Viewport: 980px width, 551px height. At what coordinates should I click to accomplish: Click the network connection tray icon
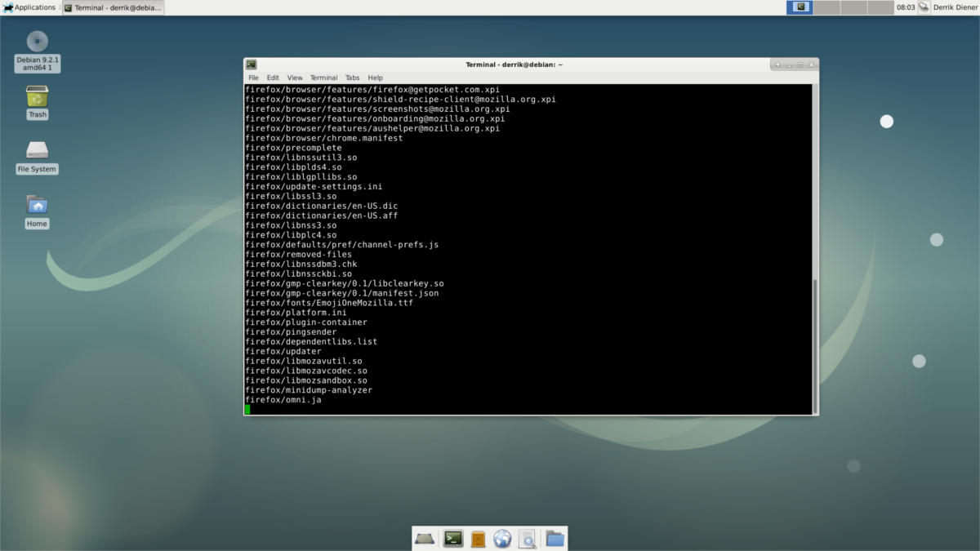pos(924,7)
